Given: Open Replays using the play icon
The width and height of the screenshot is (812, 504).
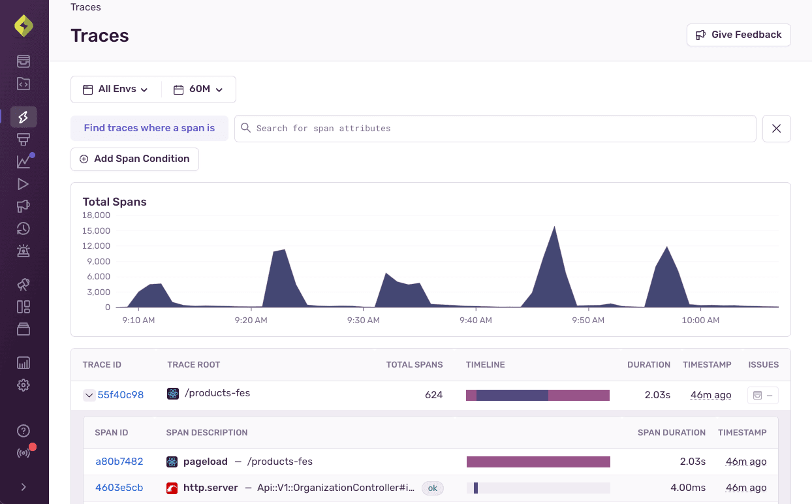Looking at the screenshot, I should coord(23,184).
